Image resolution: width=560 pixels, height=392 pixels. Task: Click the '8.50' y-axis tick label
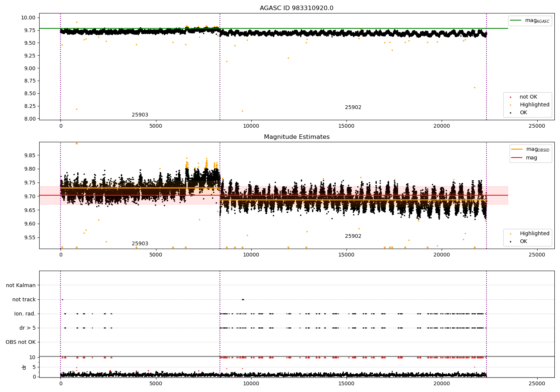point(30,94)
